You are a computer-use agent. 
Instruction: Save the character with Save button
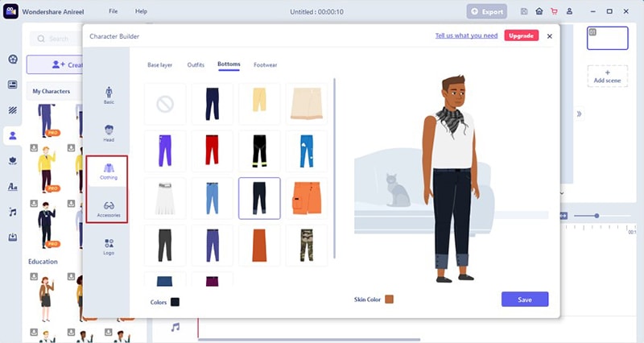tap(525, 300)
